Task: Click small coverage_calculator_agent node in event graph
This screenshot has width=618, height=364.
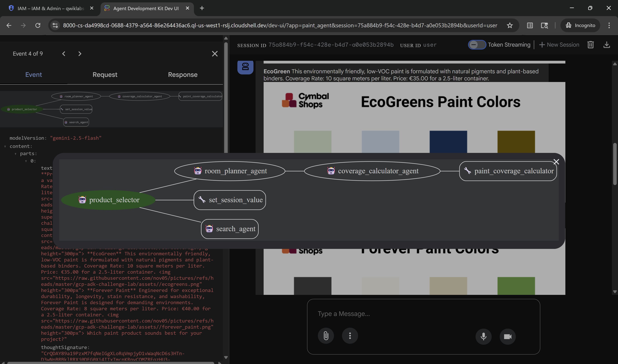Action: [140, 96]
